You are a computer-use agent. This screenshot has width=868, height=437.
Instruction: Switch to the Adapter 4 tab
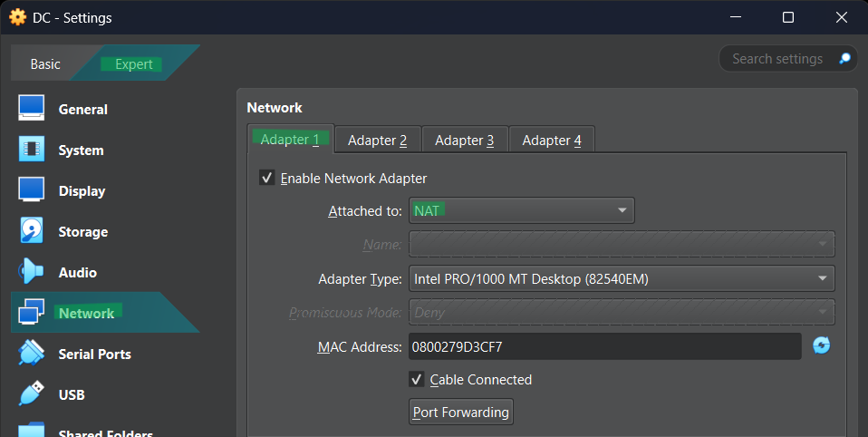pos(552,141)
